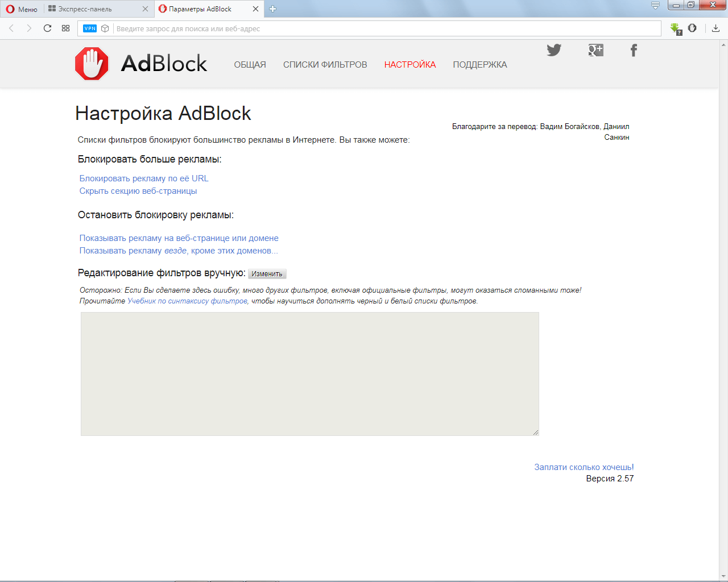Click the Благодарите за перевод credits text
This screenshot has height=582, width=728.
click(x=541, y=132)
